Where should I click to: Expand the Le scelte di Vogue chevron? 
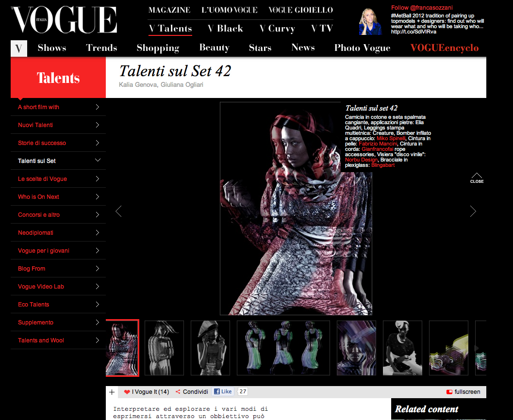point(97,179)
